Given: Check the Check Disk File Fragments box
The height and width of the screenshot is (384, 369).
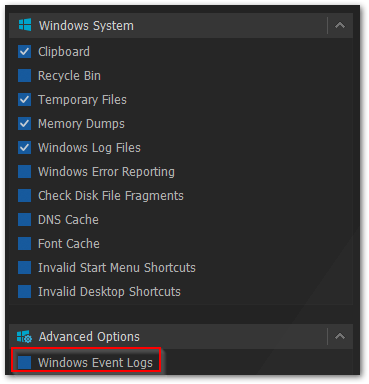Looking at the screenshot, I should (x=24, y=196).
